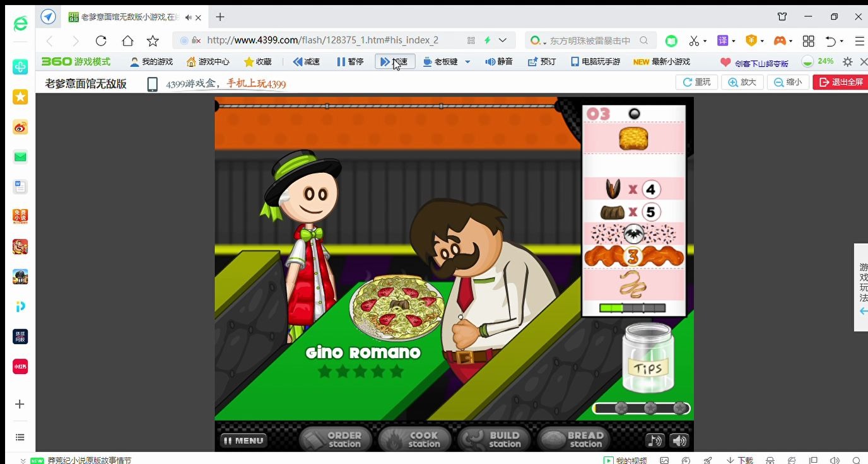Click the QR code icon in address bar

coord(471,40)
